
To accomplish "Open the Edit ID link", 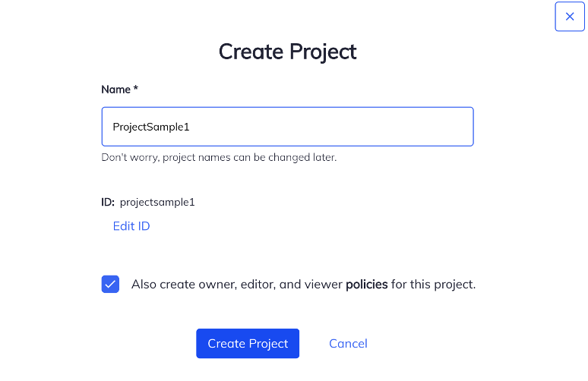I will [x=131, y=226].
